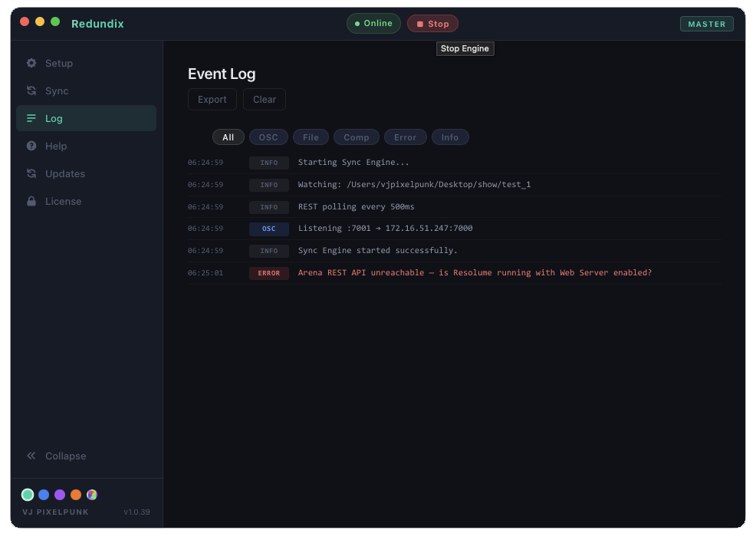Open the Help section
This screenshot has height=540, width=756.
pos(87,146)
